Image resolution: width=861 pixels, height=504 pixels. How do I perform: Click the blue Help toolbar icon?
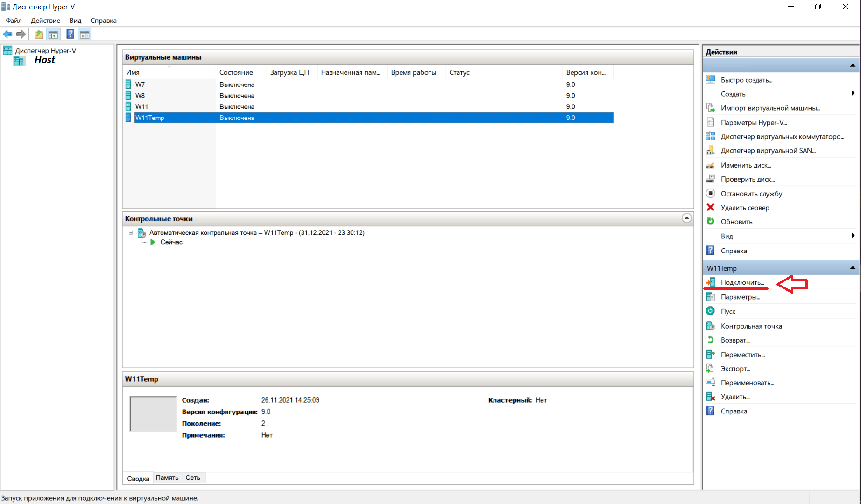point(70,34)
